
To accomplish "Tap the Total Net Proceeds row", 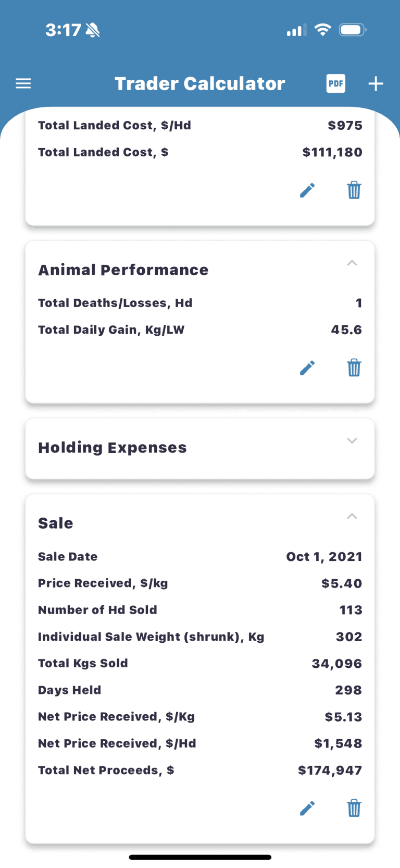I will click(x=200, y=771).
